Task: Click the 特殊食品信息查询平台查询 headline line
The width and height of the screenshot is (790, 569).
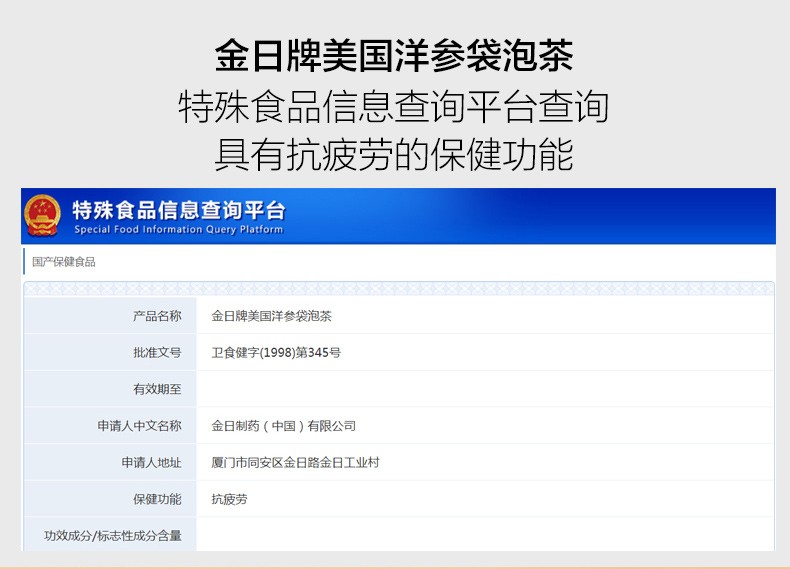Action: [x=394, y=106]
